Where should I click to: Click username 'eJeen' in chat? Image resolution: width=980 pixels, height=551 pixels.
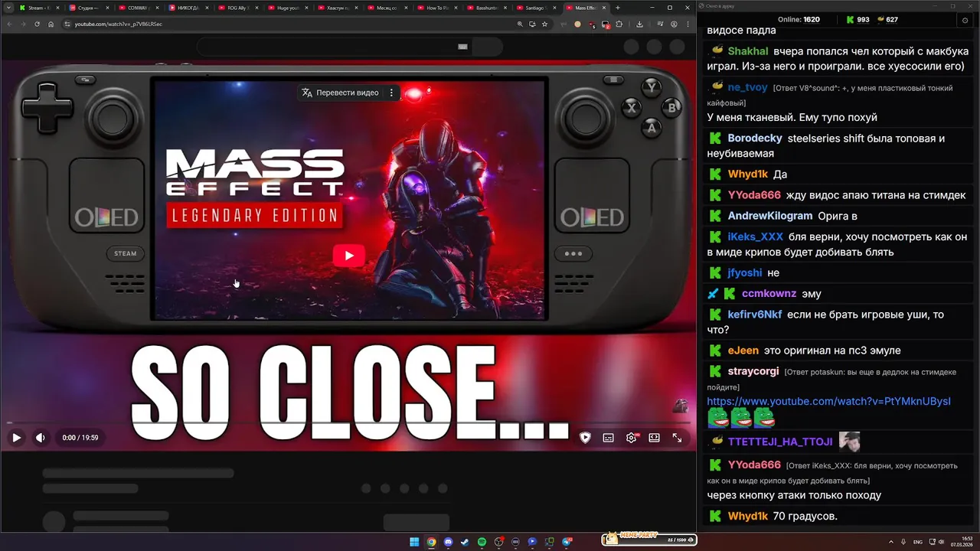[x=743, y=350]
